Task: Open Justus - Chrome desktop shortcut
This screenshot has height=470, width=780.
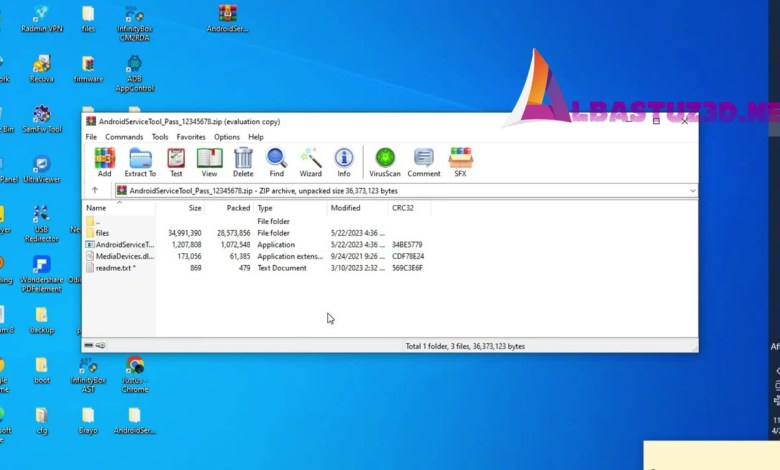Action: 134,375
